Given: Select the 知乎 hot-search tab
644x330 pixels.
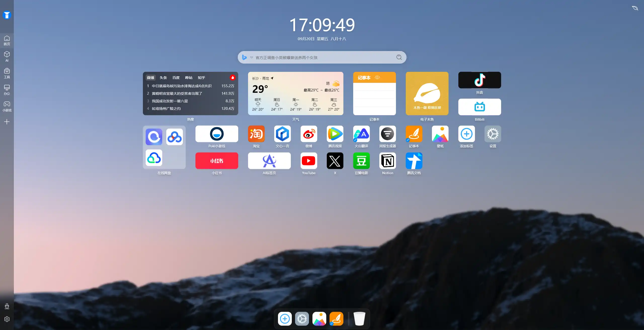Looking at the screenshot, I should (x=201, y=78).
